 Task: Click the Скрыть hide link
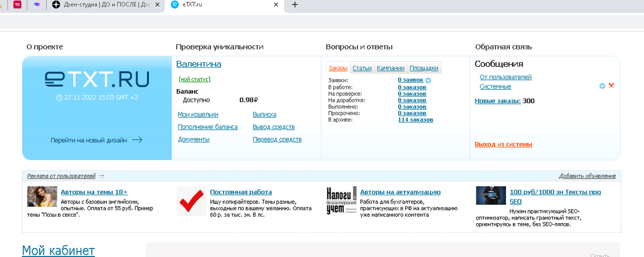599,255
